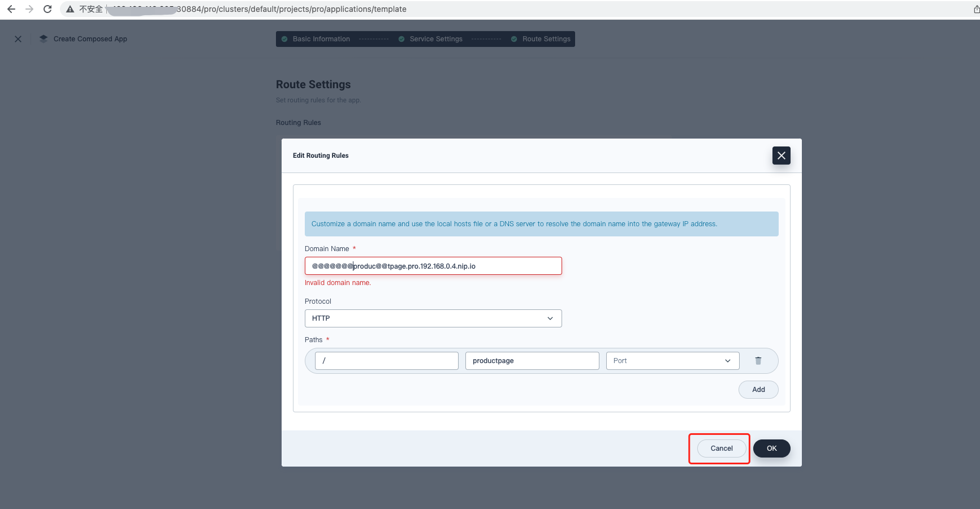
Task: Close the Edit Routing Rules dialog with X
Action: [x=781, y=155]
